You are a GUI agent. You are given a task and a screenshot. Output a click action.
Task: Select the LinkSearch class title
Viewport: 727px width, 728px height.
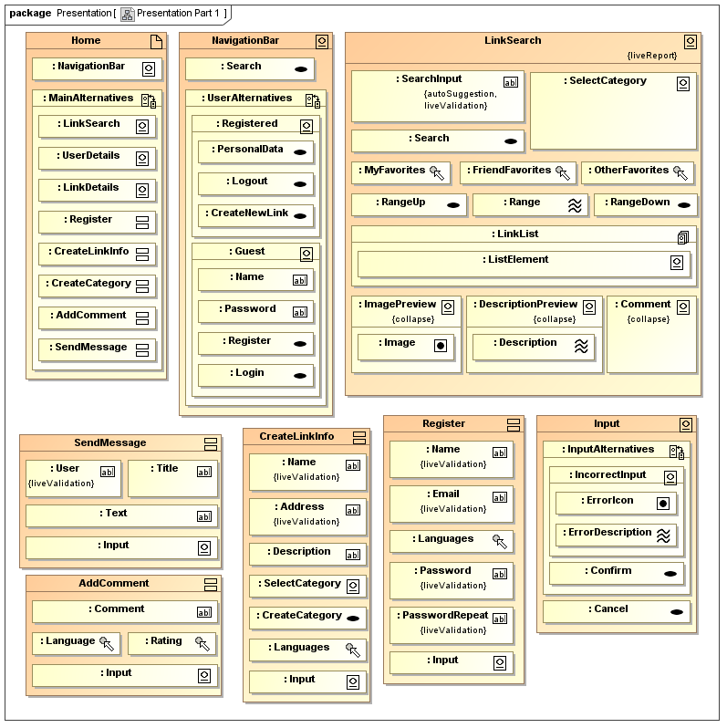point(513,40)
